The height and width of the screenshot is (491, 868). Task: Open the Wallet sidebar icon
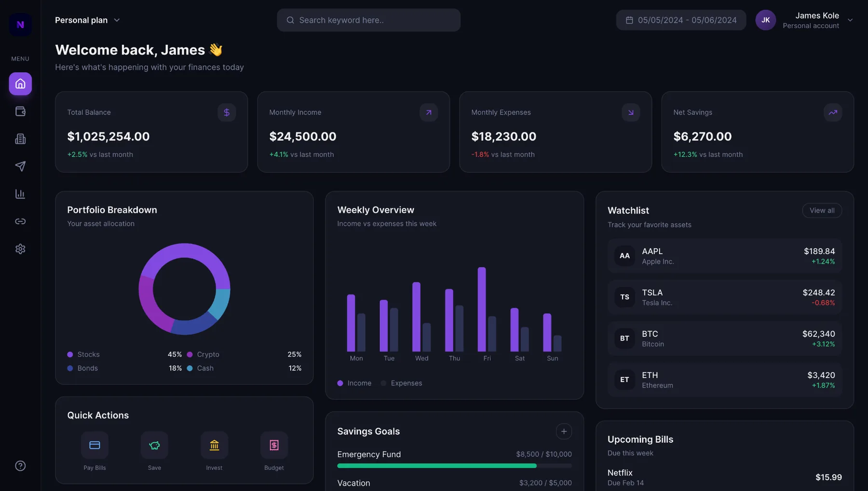[x=20, y=111]
